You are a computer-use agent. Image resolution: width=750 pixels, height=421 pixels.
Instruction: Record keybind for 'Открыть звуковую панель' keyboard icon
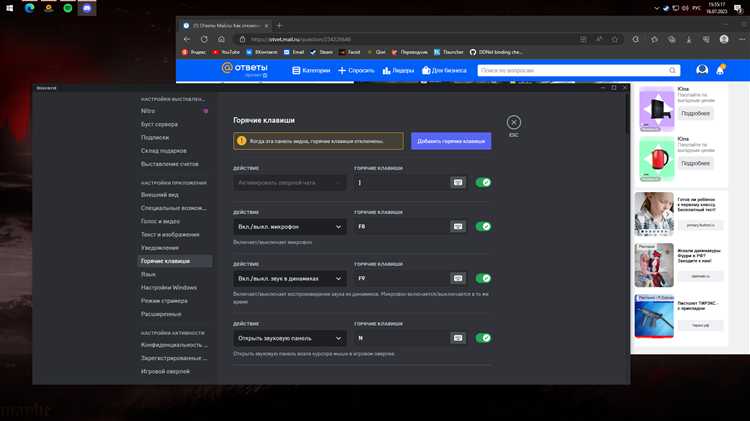coord(458,338)
